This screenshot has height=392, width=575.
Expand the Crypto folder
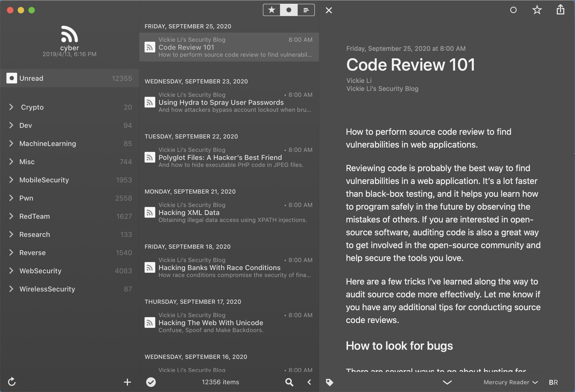pos(11,107)
